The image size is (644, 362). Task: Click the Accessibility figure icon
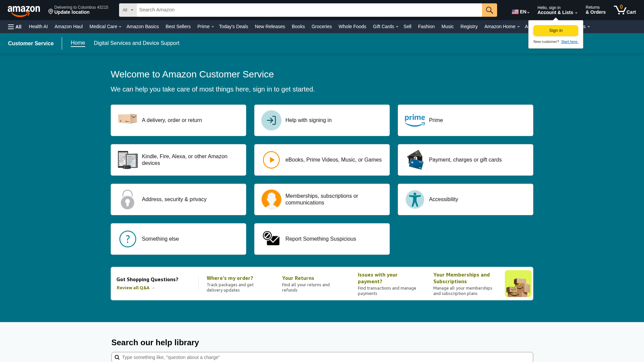415,199
